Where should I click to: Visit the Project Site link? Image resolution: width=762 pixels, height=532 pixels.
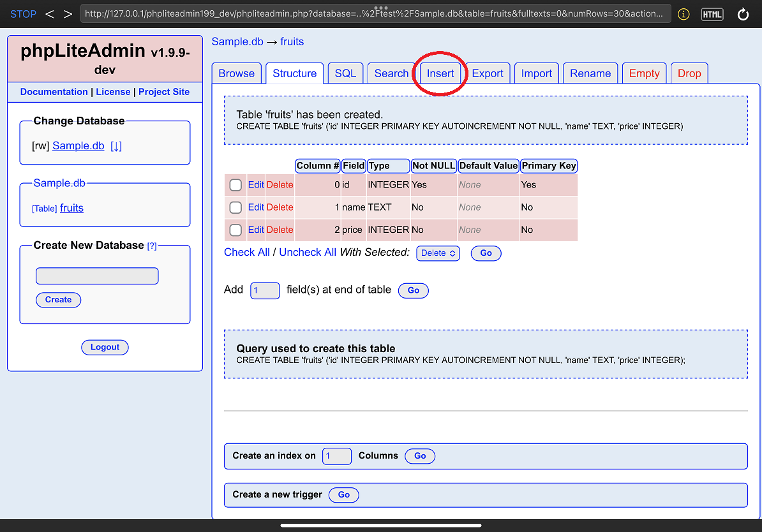164,92
